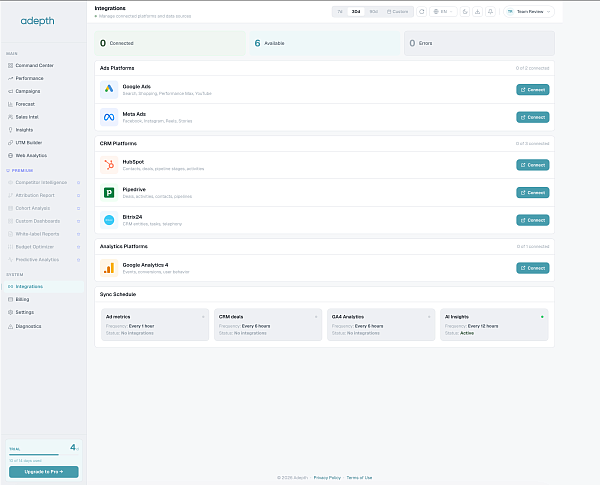The height and width of the screenshot is (485, 600).
Task: Click the CRM deals sync card
Action: [x=268, y=325]
